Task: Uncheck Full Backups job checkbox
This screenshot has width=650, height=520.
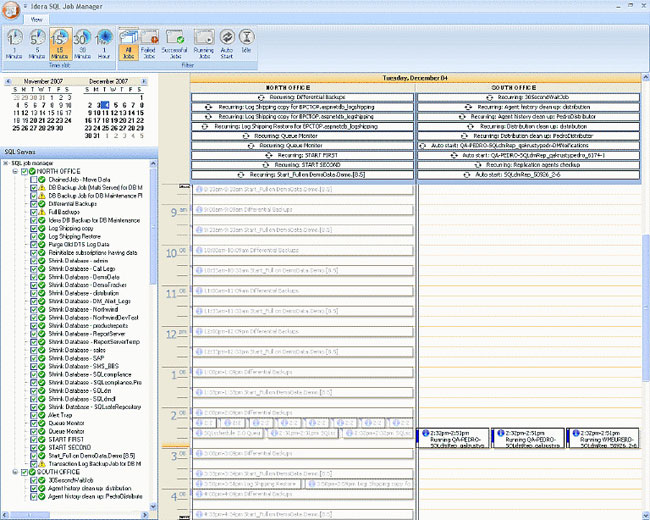Action: click(34, 212)
